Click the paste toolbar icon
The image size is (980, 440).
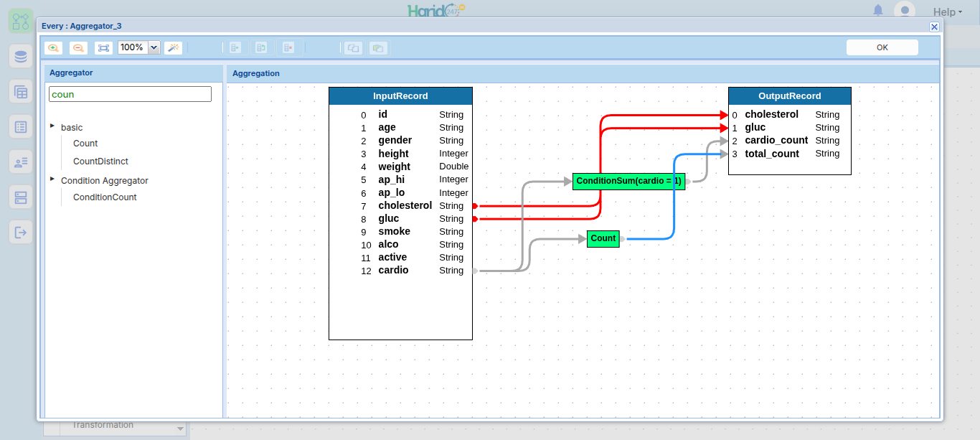[378, 48]
